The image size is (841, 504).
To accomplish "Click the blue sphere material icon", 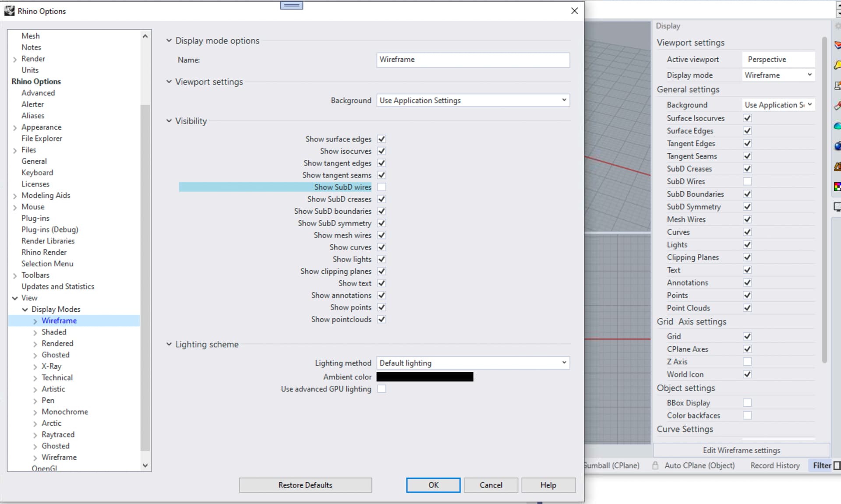I will click(x=837, y=146).
